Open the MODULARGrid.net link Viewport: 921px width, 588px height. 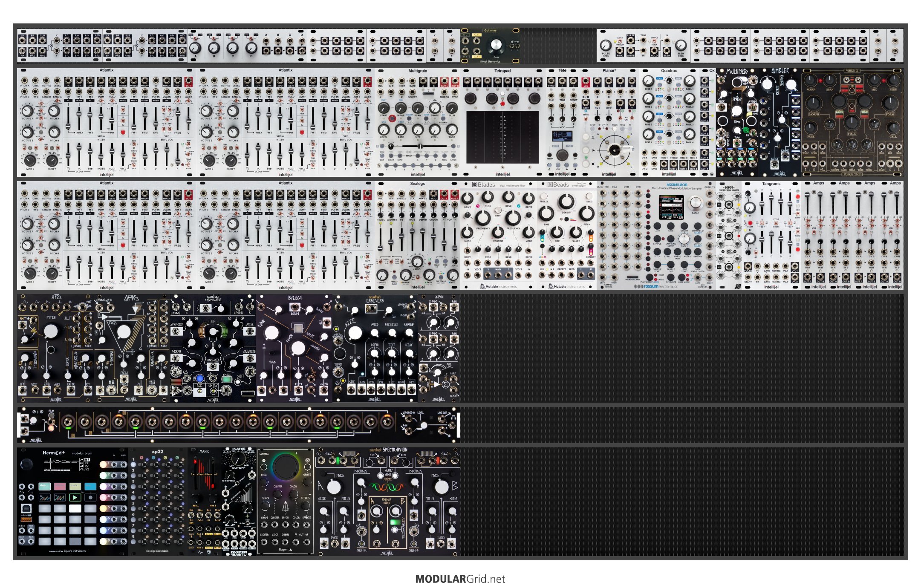pos(460,579)
